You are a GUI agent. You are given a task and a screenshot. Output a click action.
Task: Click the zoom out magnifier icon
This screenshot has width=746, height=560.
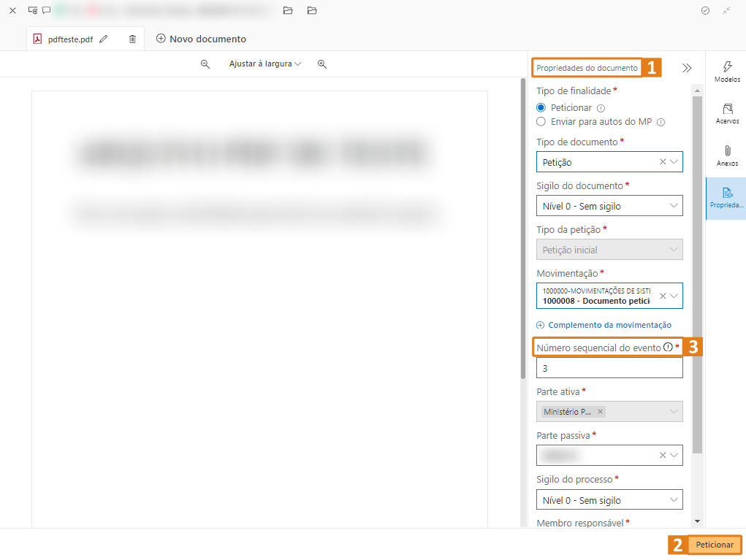pos(205,64)
